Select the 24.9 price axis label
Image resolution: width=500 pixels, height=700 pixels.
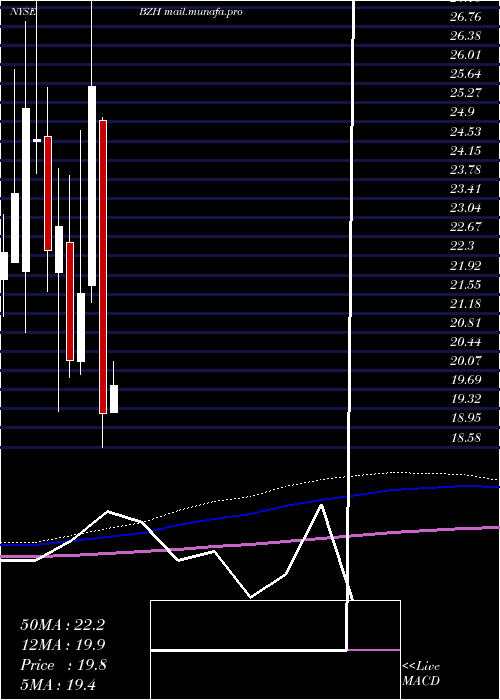pos(462,112)
